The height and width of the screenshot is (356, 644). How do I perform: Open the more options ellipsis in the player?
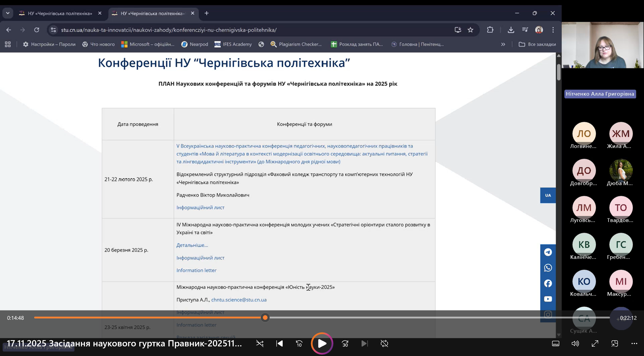634,343
